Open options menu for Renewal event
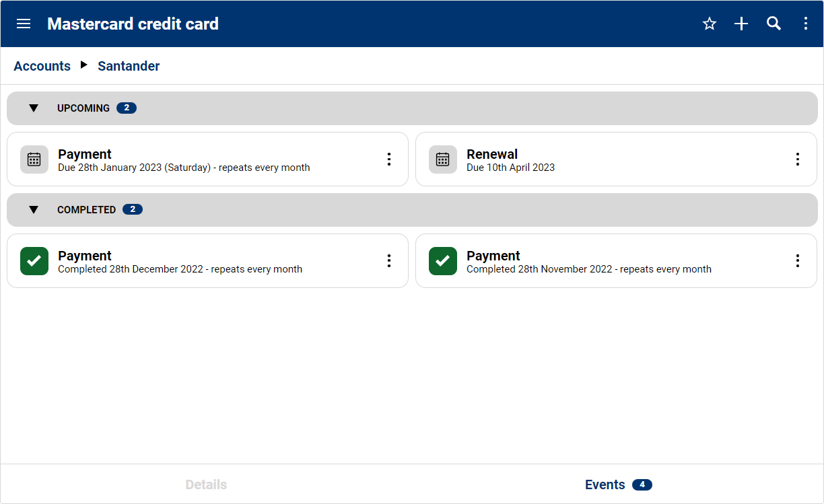This screenshot has width=824, height=504. click(x=798, y=159)
